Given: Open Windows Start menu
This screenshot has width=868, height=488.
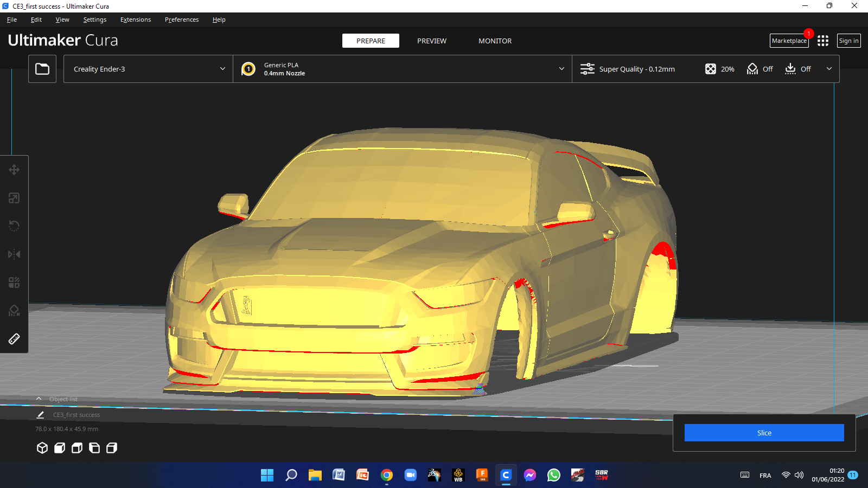Looking at the screenshot, I should coord(267,476).
